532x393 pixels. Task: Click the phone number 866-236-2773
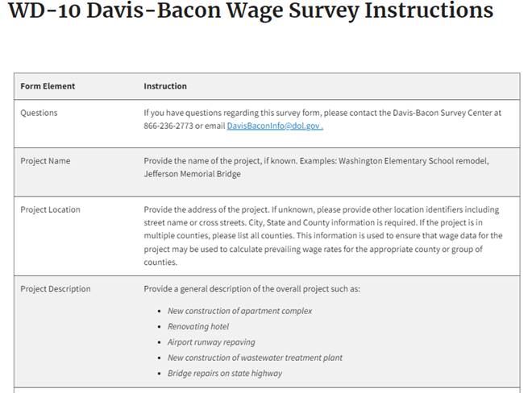[x=168, y=126]
